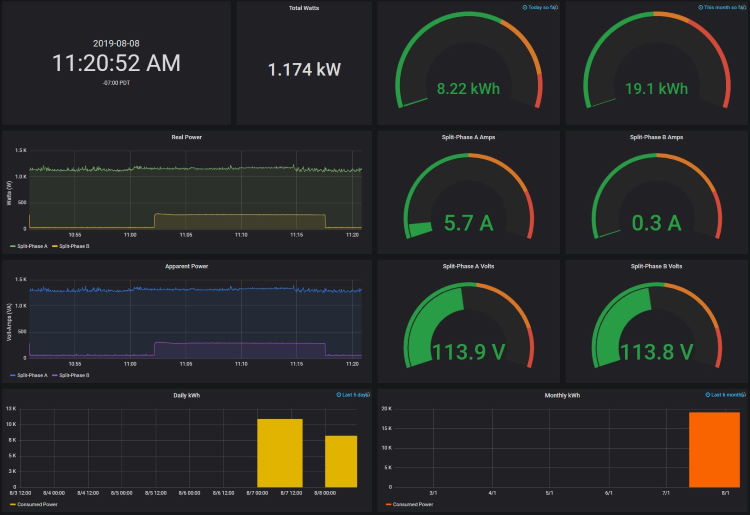750x515 pixels.
Task: Click the '6/1' axis label in Monthly kWh
Action: 608,493
